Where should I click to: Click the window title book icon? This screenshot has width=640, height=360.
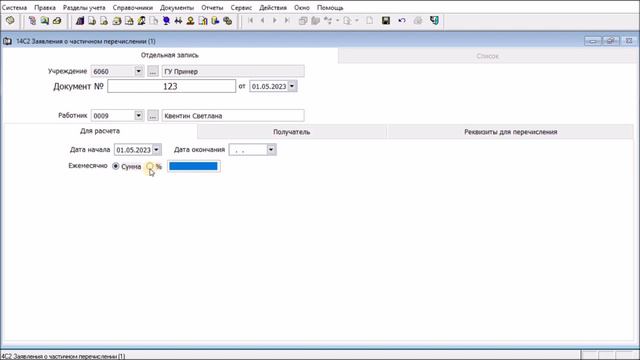pyautogui.click(x=7, y=41)
